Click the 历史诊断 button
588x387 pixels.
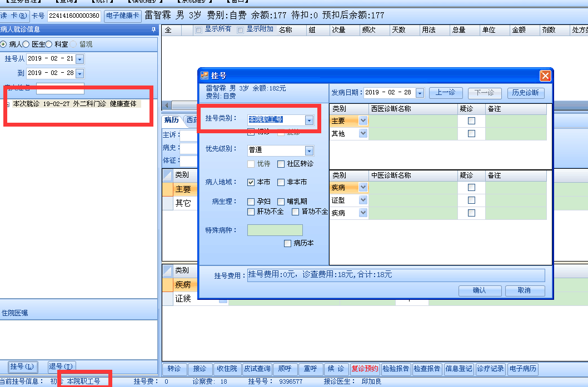[525, 93]
